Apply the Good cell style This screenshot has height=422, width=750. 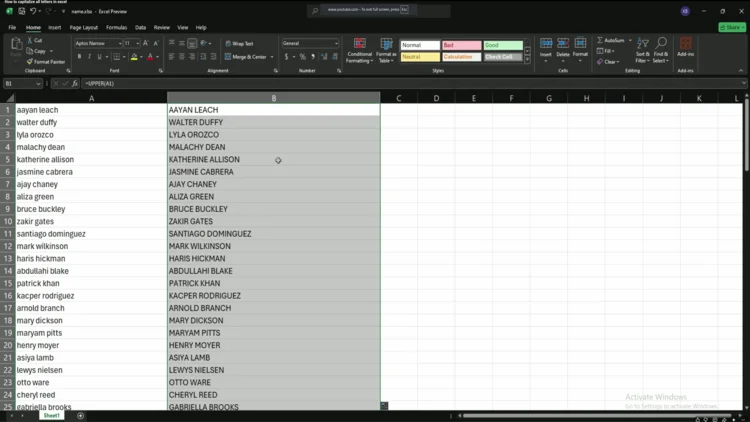503,45
